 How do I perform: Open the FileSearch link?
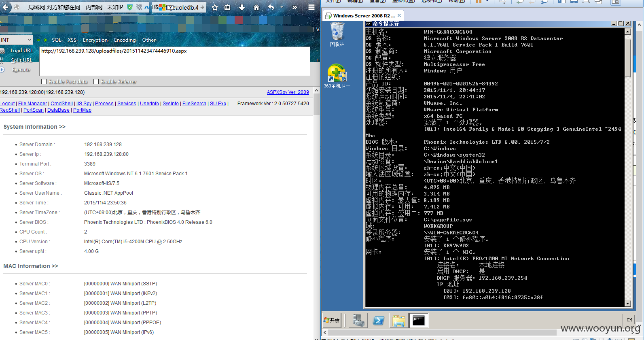[194, 104]
